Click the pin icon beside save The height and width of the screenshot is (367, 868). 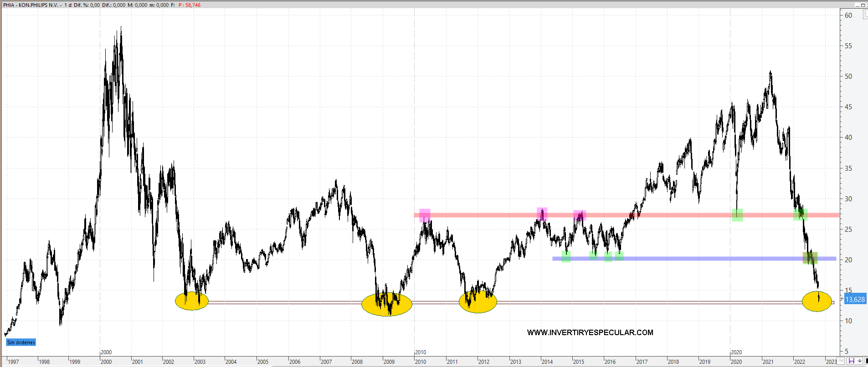pos(859,361)
